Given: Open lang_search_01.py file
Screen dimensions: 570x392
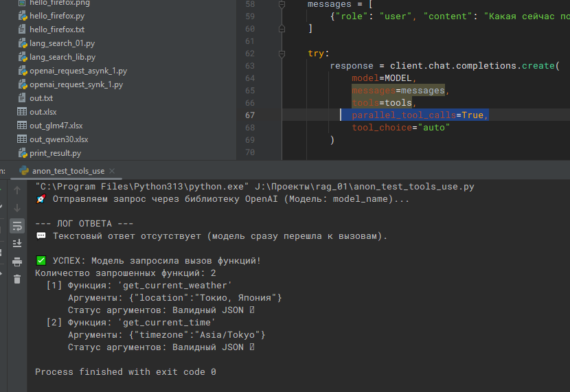Looking at the screenshot, I should [x=62, y=43].
